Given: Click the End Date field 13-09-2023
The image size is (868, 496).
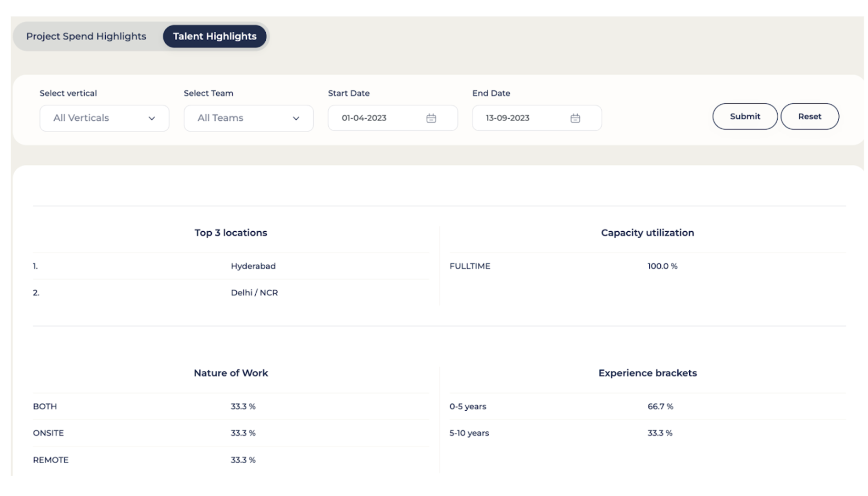Looking at the screenshot, I should pyautogui.click(x=537, y=118).
